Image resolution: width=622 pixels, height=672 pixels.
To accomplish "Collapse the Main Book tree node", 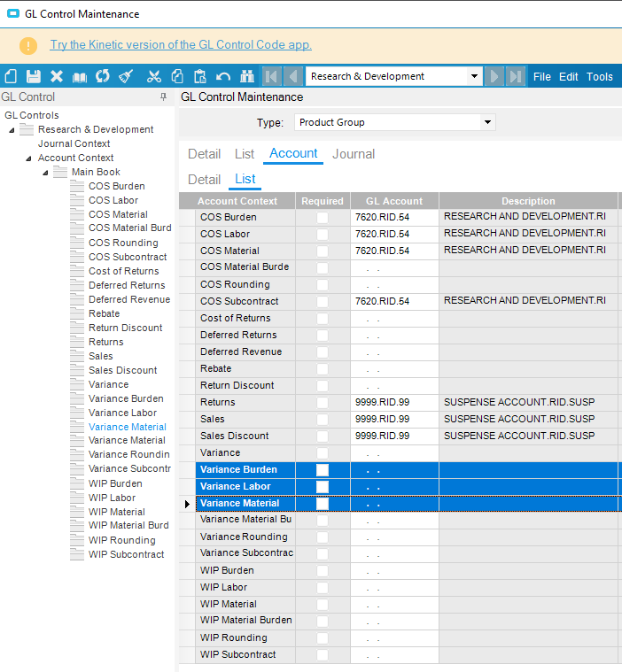I will pyautogui.click(x=45, y=172).
